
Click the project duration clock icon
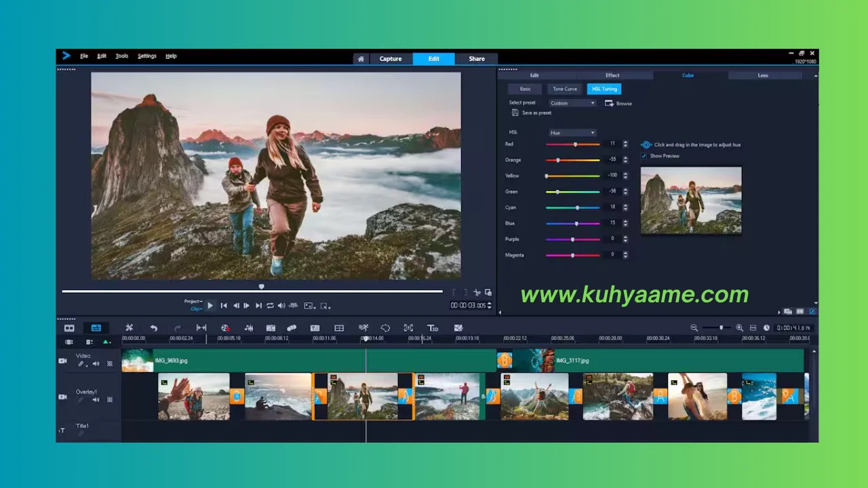766,328
